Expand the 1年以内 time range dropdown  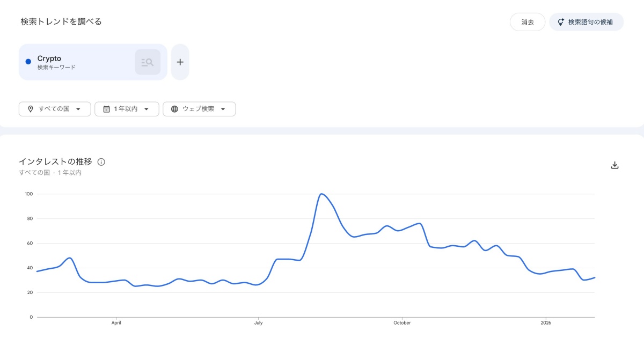[127, 108]
